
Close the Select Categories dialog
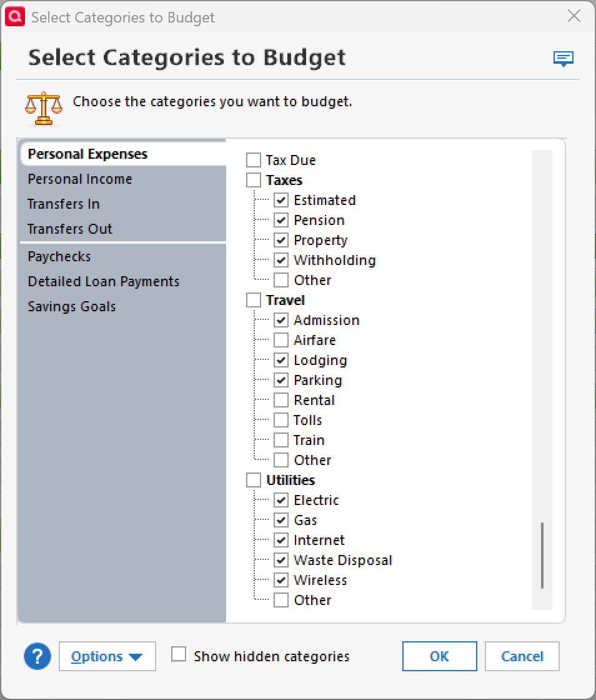[574, 17]
